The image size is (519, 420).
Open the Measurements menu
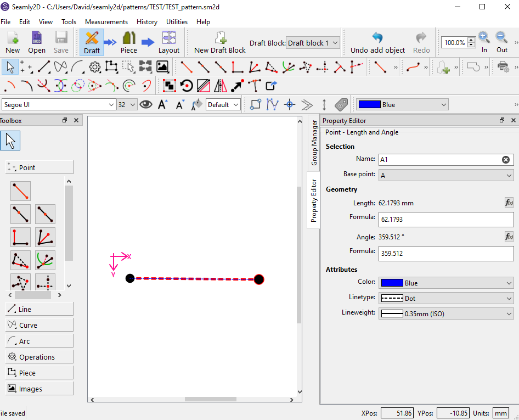coord(106,22)
